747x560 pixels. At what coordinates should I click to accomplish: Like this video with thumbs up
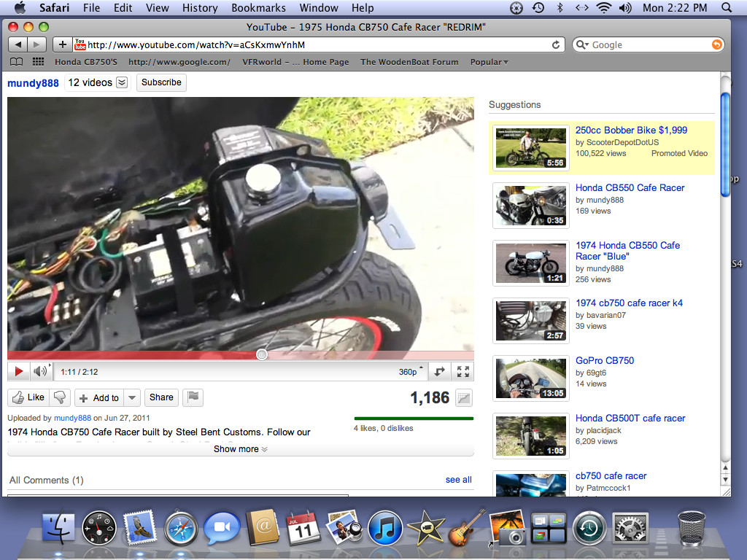tap(28, 397)
